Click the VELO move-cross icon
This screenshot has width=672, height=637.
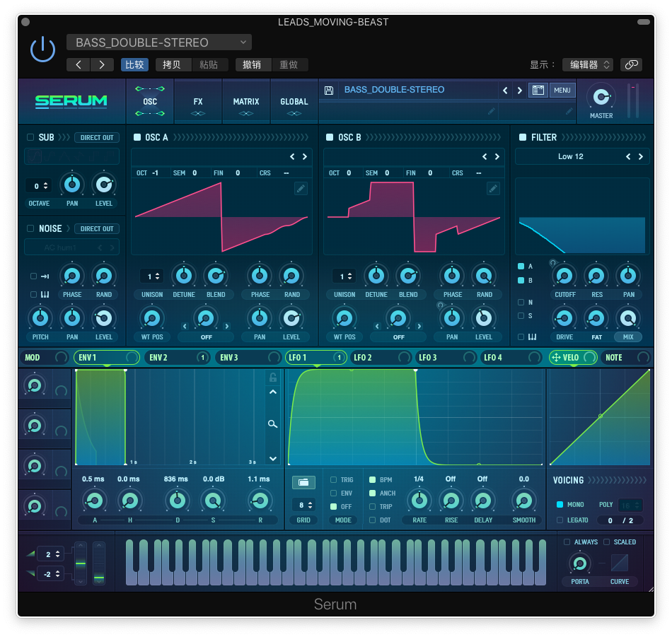pyautogui.click(x=556, y=357)
